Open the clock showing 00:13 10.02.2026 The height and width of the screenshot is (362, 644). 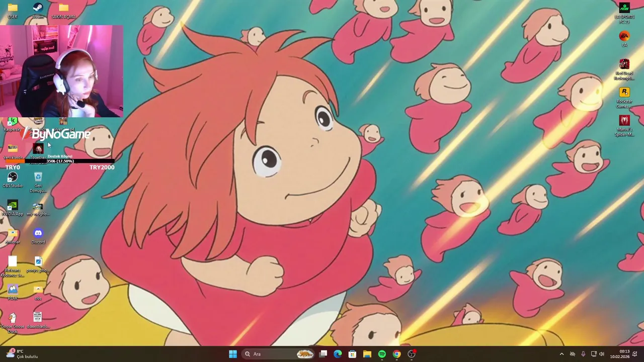coord(620,354)
